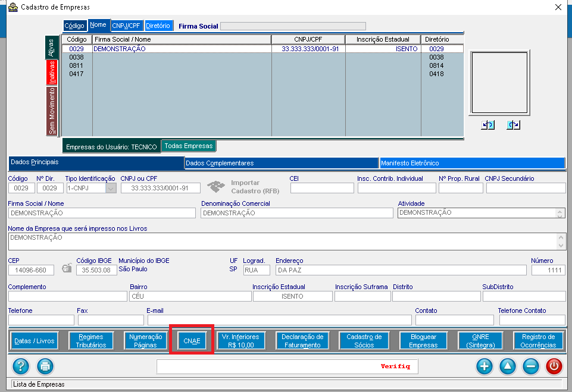Click the CNAE button
This screenshot has height=392, width=572.
192,341
